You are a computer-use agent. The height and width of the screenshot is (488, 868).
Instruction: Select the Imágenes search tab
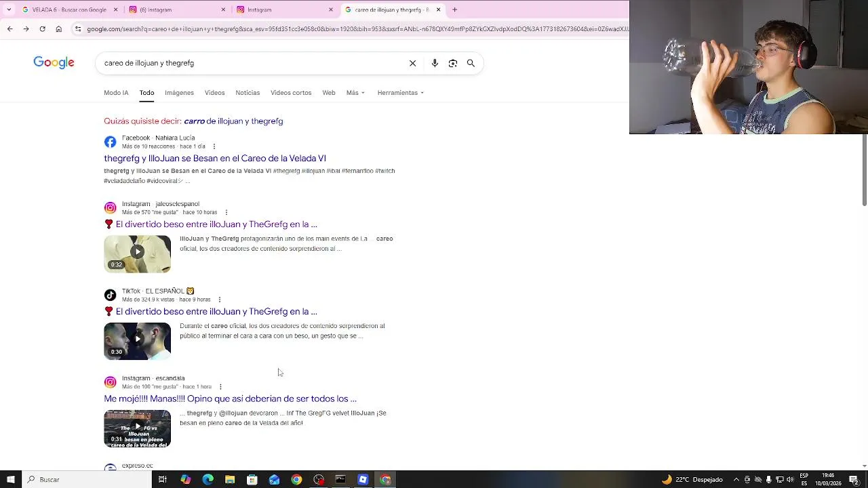click(179, 93)
